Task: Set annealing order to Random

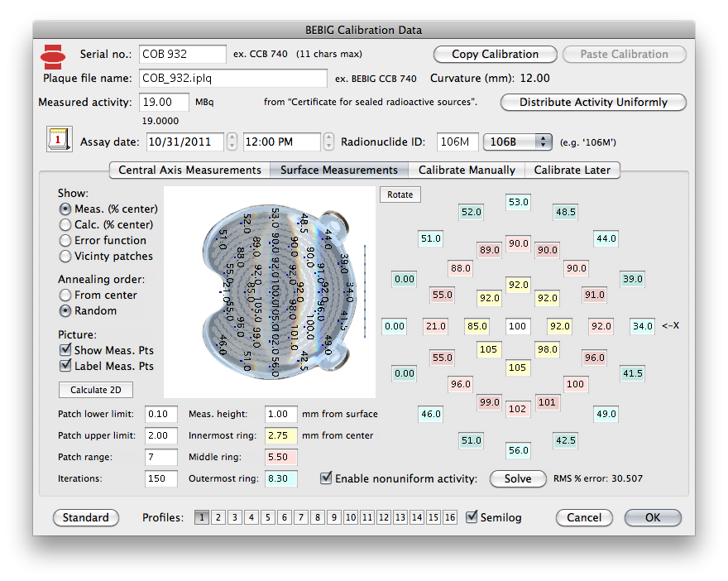Action: point(65,310)
